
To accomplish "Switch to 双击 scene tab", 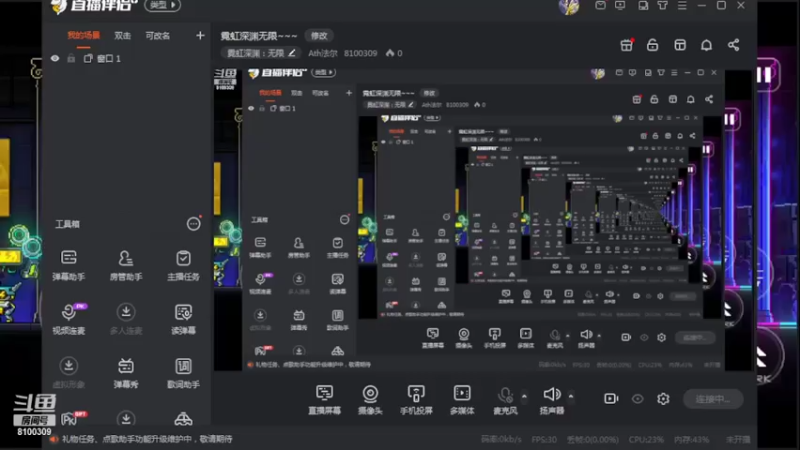I will (x=122, y=35).
